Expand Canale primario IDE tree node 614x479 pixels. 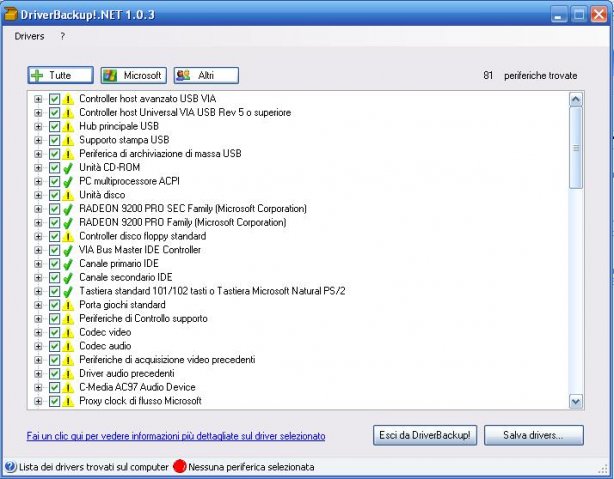pos(38,264)
